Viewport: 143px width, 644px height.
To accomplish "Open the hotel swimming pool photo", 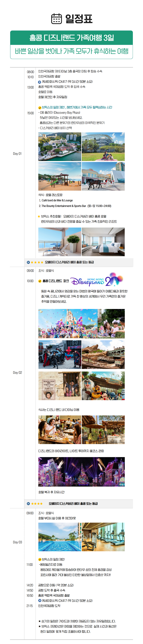I will coord(60,537).
